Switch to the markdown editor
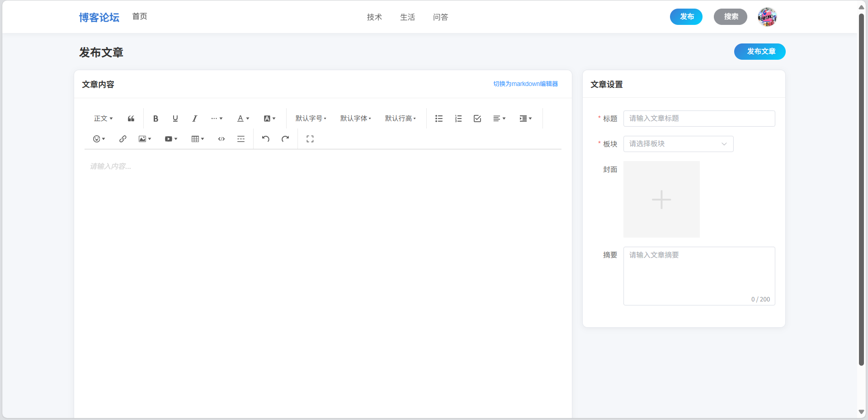 pyautogui.click(x=525, y=84)
